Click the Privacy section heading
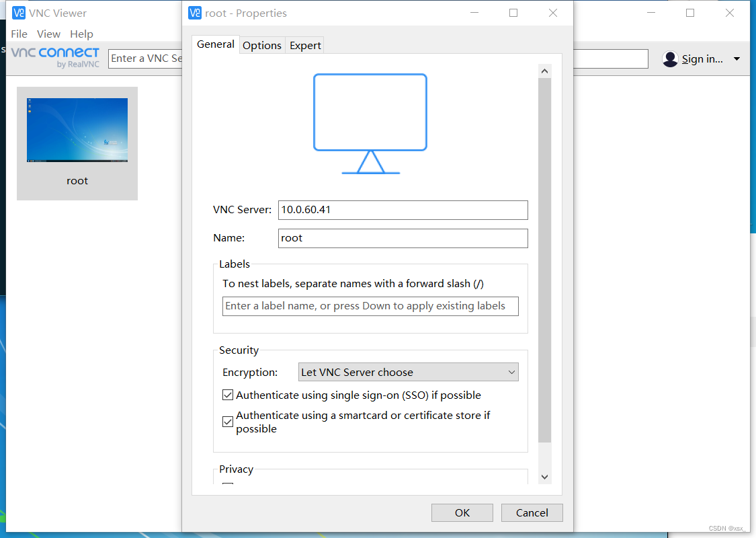This screenshot has height=538, width=756. (237, 469)
